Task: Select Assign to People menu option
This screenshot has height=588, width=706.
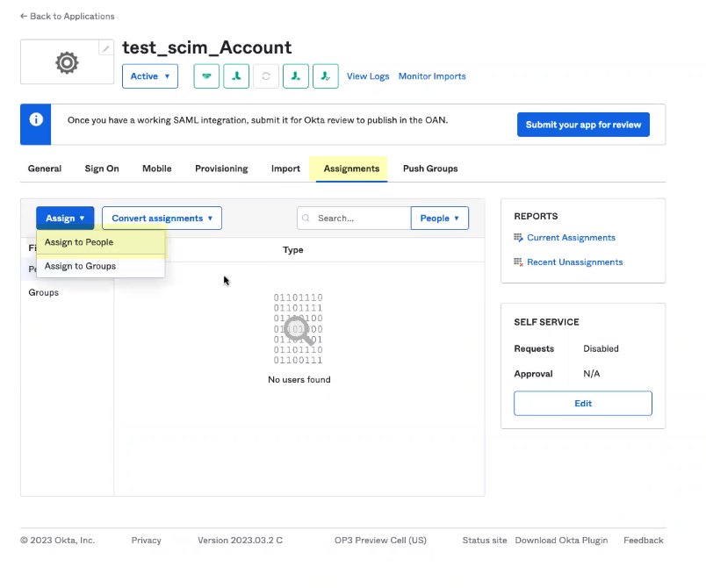Action: point(79,242)
